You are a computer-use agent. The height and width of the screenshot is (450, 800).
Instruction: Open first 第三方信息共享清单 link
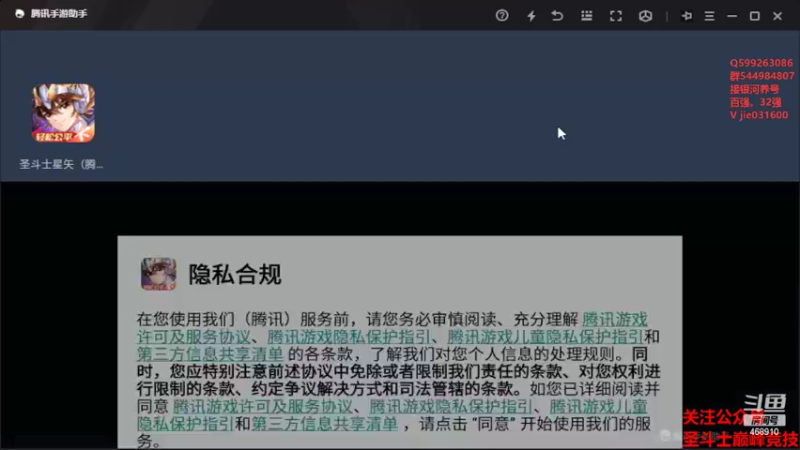tap(210, 355)
